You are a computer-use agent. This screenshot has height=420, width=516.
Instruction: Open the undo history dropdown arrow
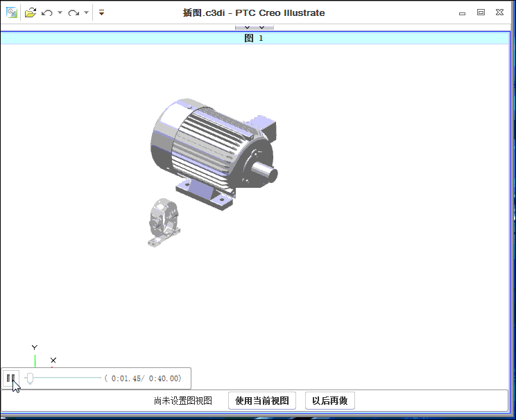pyautogui.click(x=60, y=12)
